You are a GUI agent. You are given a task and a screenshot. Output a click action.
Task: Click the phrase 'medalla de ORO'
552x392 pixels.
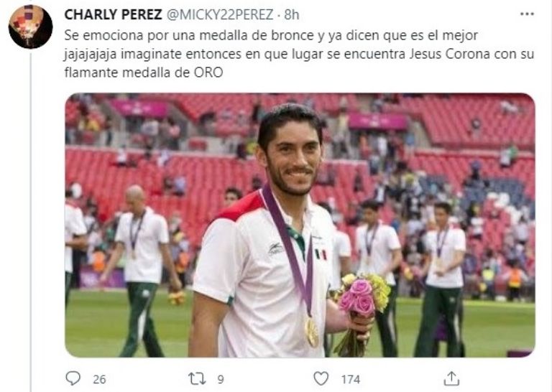pos(172,73)
